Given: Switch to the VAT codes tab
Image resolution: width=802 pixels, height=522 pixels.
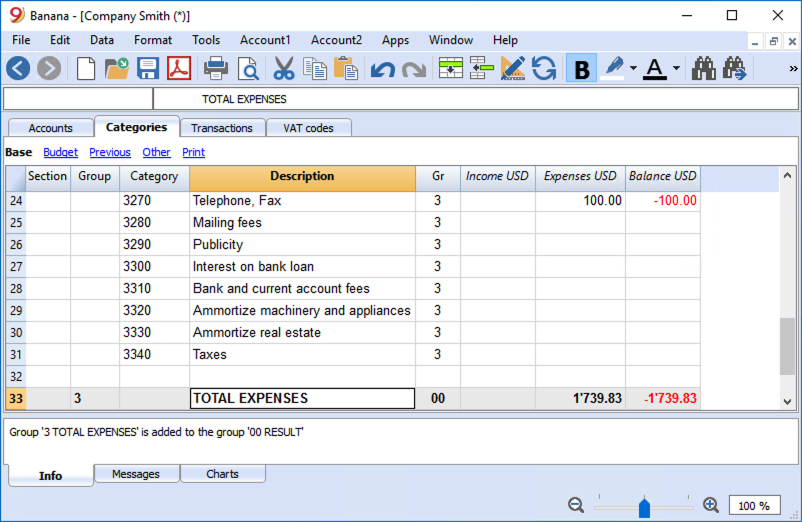Looking at the screenshot, I should (308, 128).
